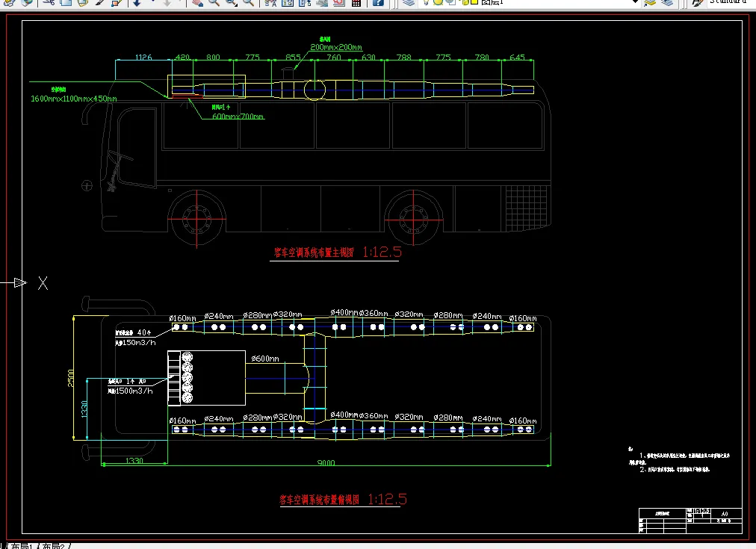
Task: Open the Sheet Set Manager icon
Action: coord(321,2)
